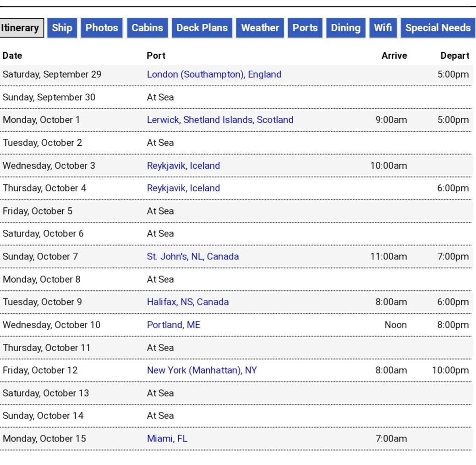This screenshot has width=476, height=465.
Task: Open the Halifax, NS, Canada port link
Action: (x=187, y=302)
